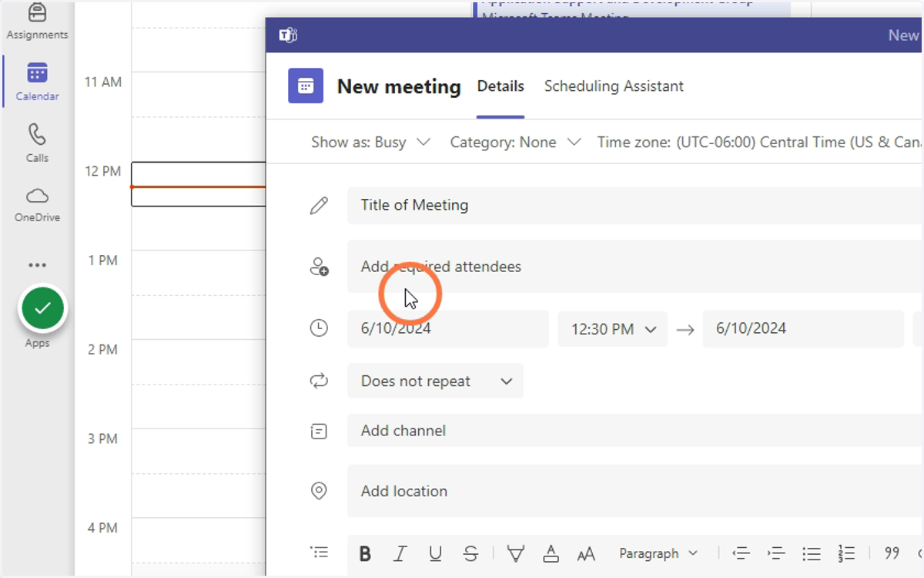The image size is (924, 578).
Task: Click the 1 PM calendar time slot
Action: click(199, 272)
